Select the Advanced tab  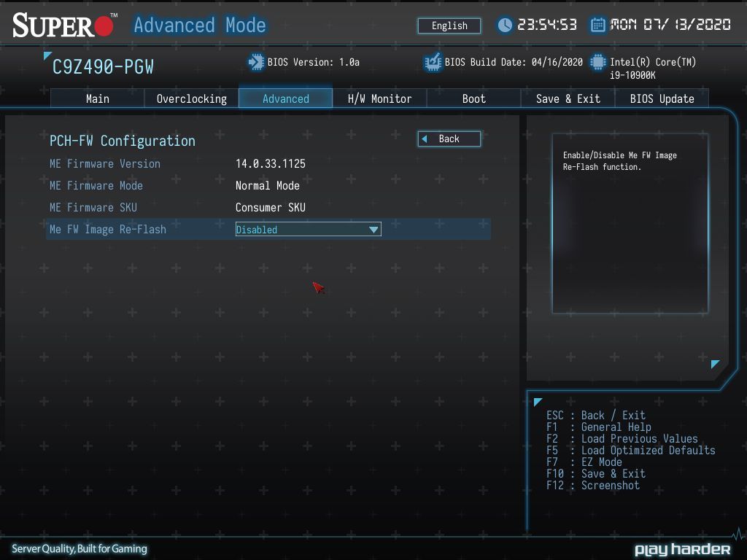click(285, 98)
